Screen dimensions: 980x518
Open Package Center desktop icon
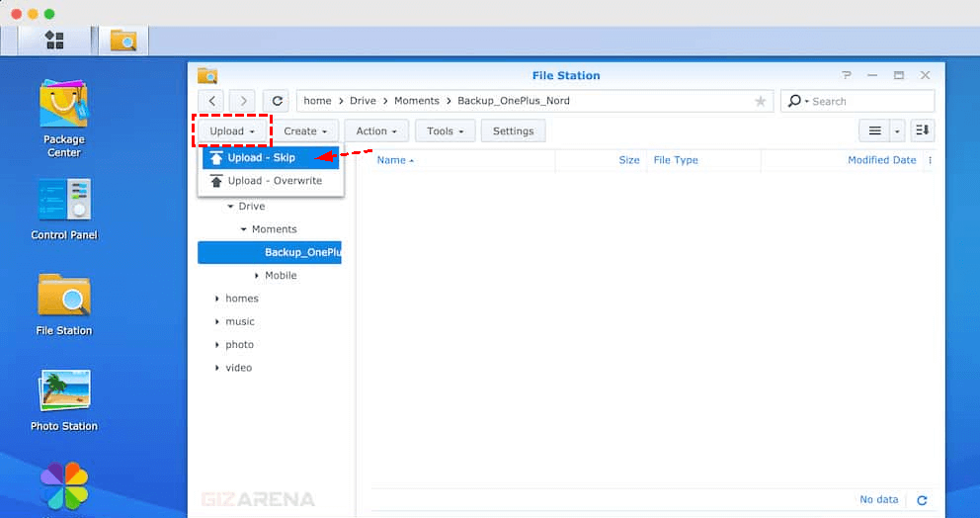64,118
